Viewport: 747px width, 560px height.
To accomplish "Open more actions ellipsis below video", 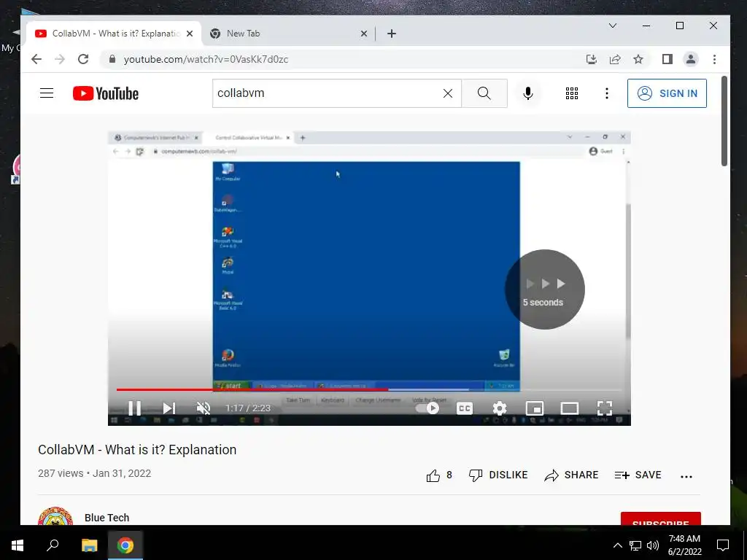I will click(686, 476).
